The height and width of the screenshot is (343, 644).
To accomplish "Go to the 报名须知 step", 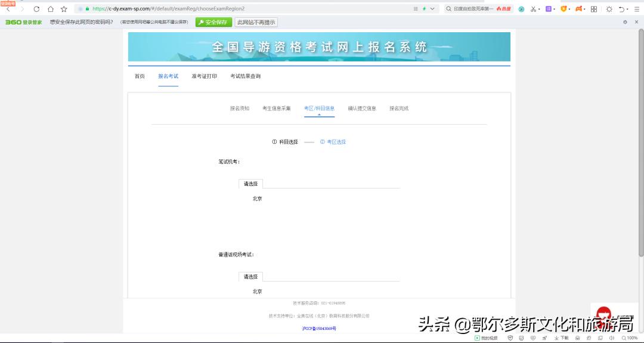I will point(240,109).
